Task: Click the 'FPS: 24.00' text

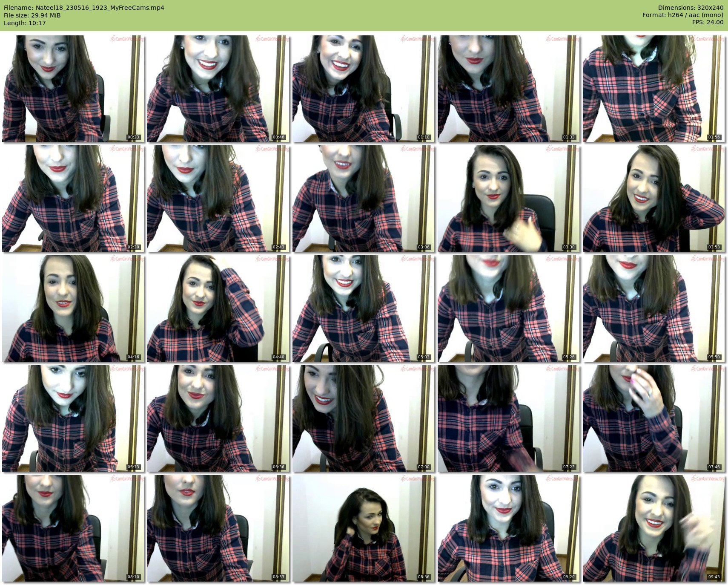Action: pyautogui.click(x=708, y=22)
